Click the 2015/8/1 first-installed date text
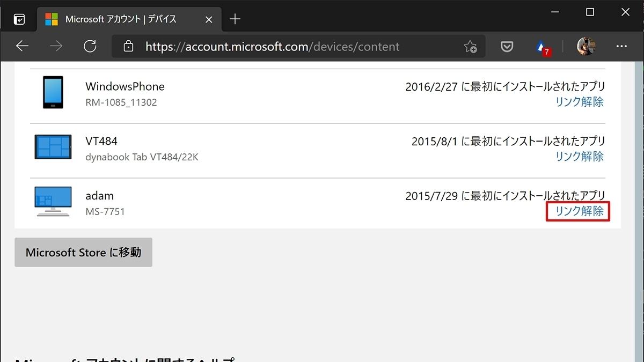 (x=508, y=141)
